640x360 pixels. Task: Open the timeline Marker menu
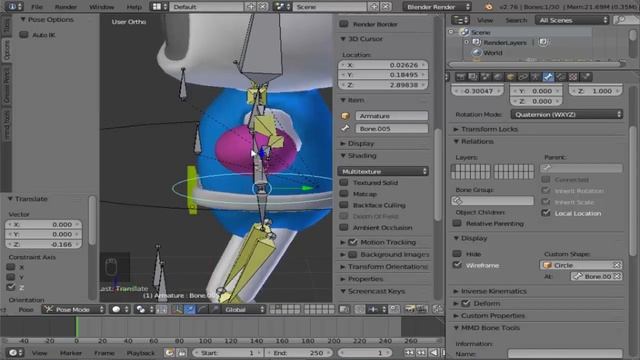pos(71,353)
